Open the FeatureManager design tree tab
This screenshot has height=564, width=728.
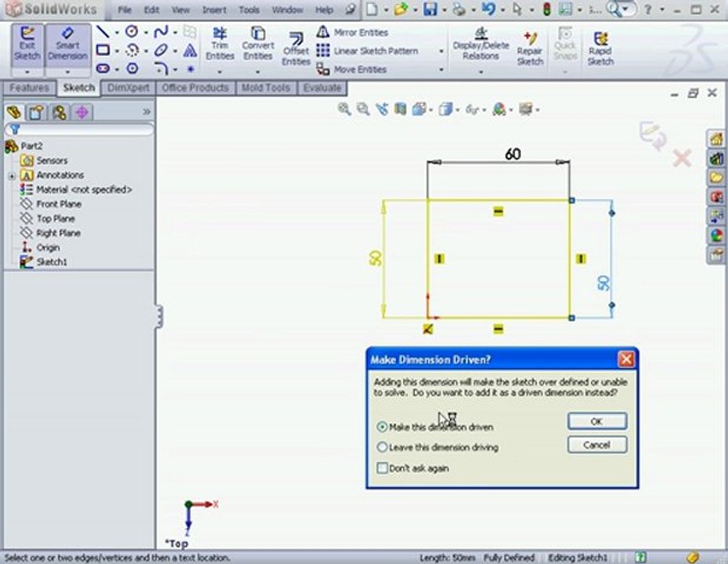[x=14, y=112]
